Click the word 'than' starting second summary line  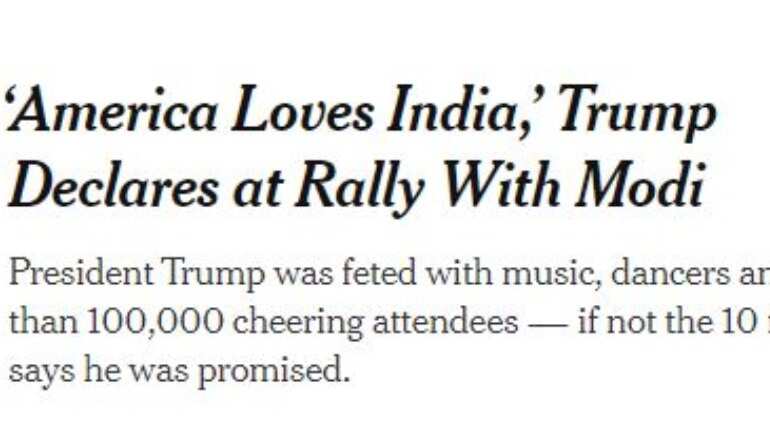pos(43,322)
